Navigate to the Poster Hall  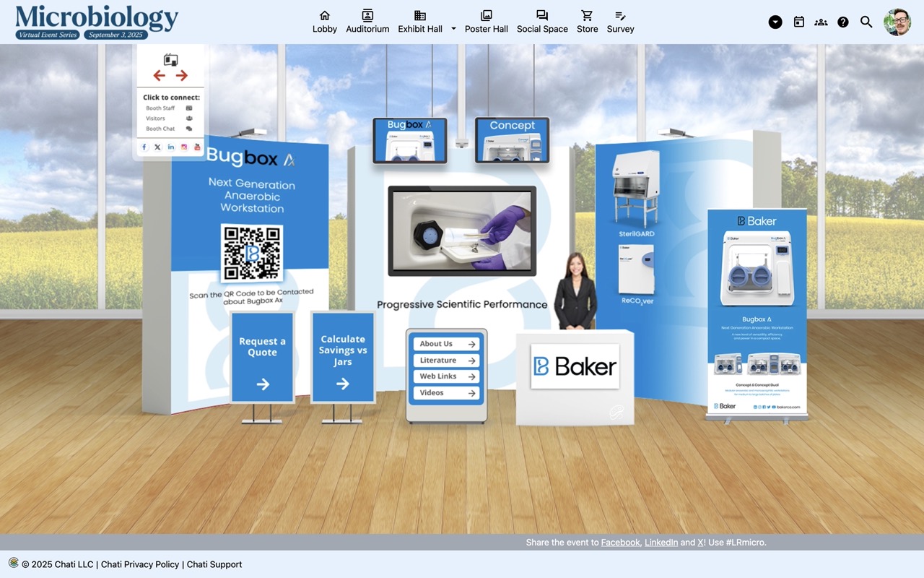tap(486, 22)
